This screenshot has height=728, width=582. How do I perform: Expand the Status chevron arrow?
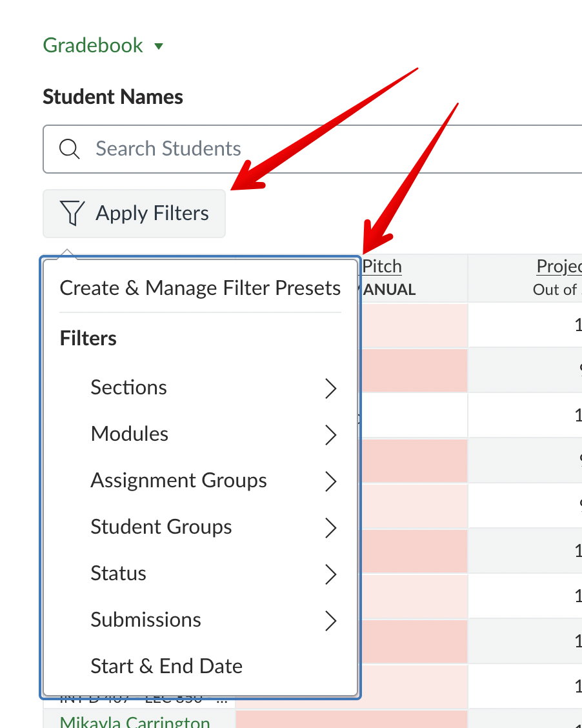point(330,574)
